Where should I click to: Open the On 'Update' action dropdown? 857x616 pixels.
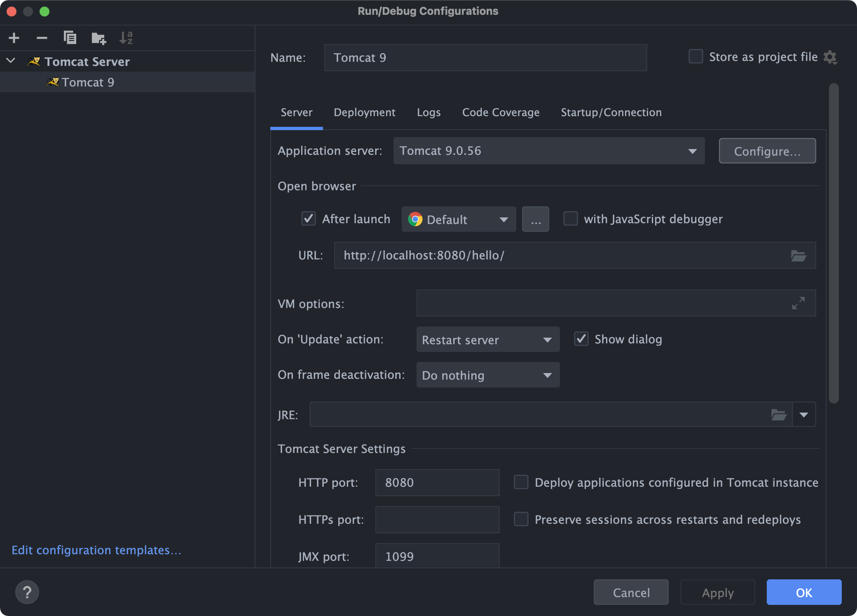coord(487,340)
